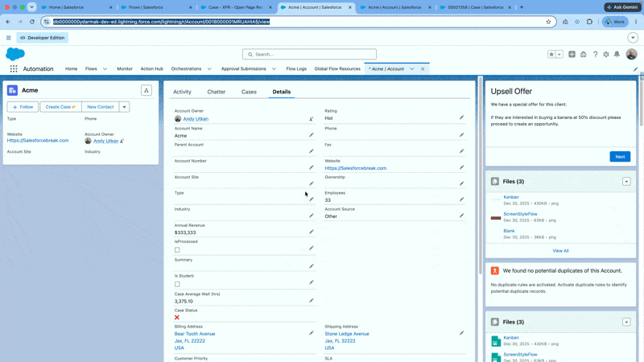
Task: Click the Ask Gemini button
Action: (622, 7)
